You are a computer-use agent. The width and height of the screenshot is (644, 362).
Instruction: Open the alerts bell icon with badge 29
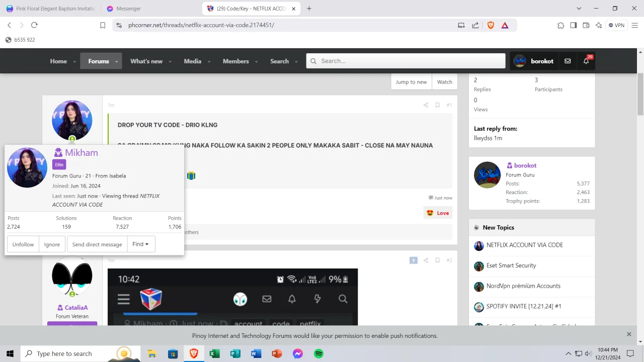(x=586, y=61)
